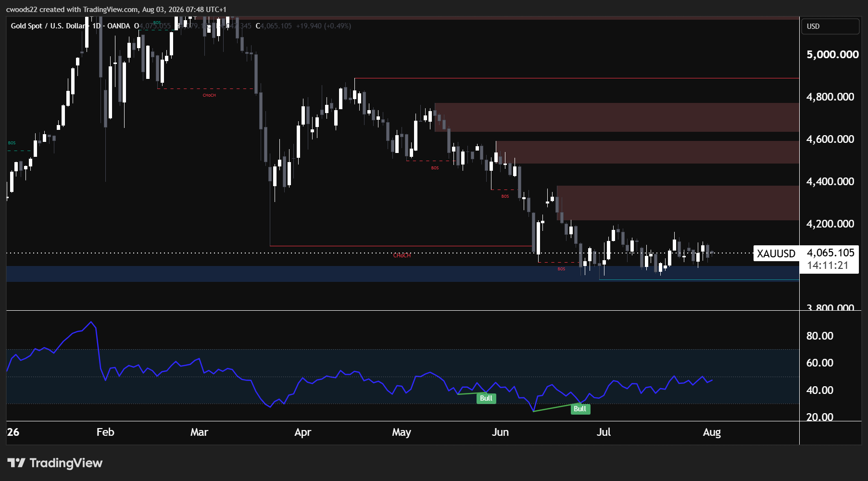868x481 pixels.
Task: Select the lower Bull divergence label on RSI
Action: pyautogui.click(x=580, y=409)
